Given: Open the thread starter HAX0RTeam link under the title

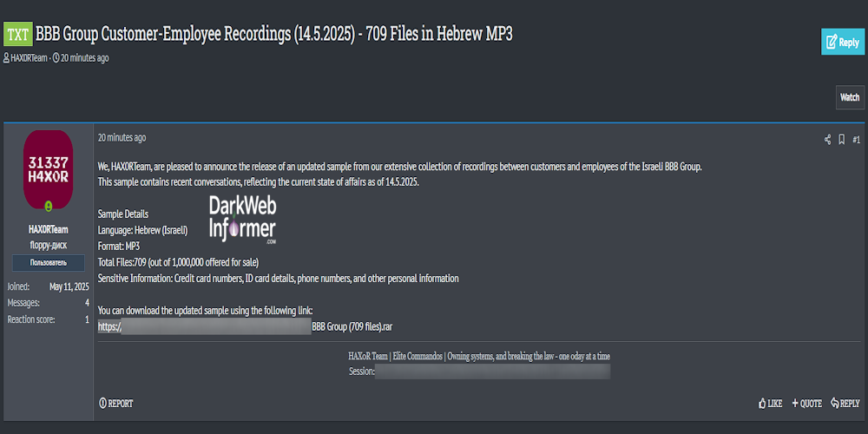Looking at the screenshot, I should click(x=28, y=58).
